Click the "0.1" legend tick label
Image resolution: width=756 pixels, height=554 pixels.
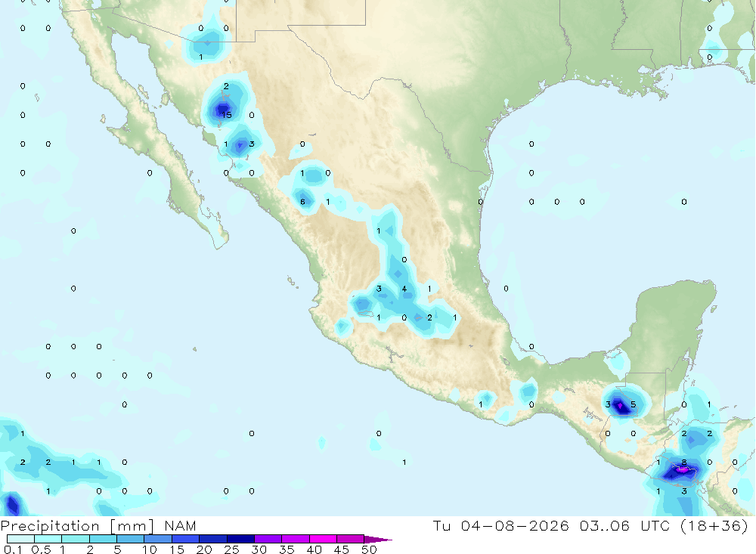coord(13,549)
